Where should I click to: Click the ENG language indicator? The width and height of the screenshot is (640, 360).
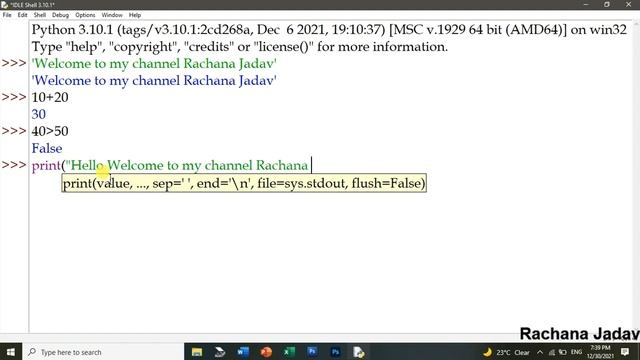[x=576, y=352]
